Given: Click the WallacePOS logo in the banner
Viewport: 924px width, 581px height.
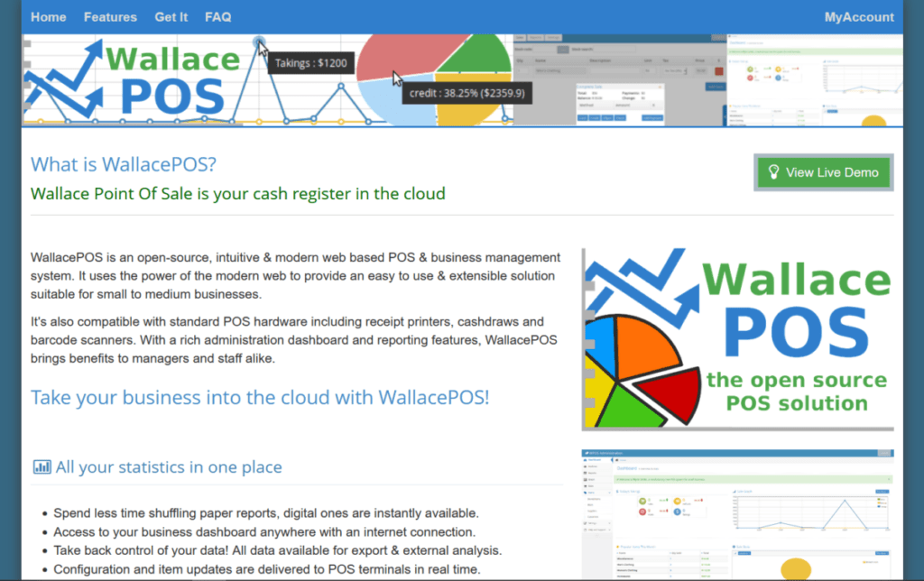Looking at the screenshot, I should click(133, 79).
